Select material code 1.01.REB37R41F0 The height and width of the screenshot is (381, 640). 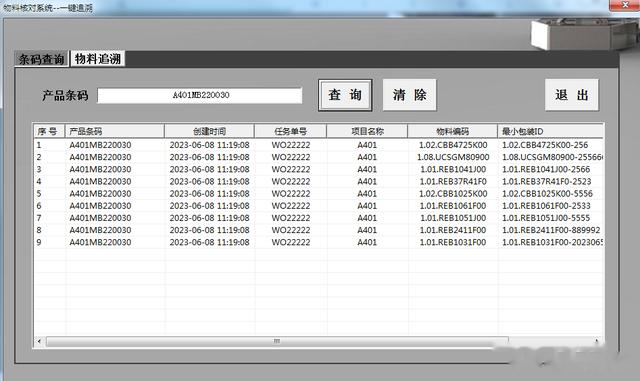[x=453, y=181]
